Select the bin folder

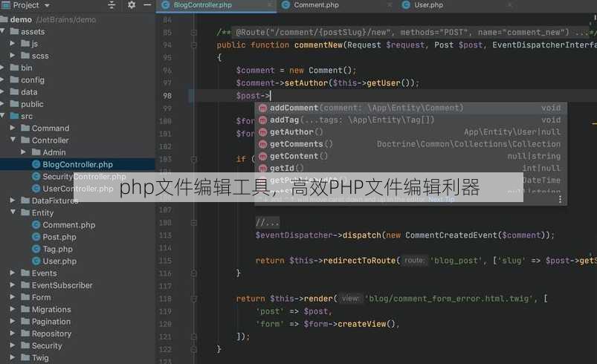pos(26,68)
